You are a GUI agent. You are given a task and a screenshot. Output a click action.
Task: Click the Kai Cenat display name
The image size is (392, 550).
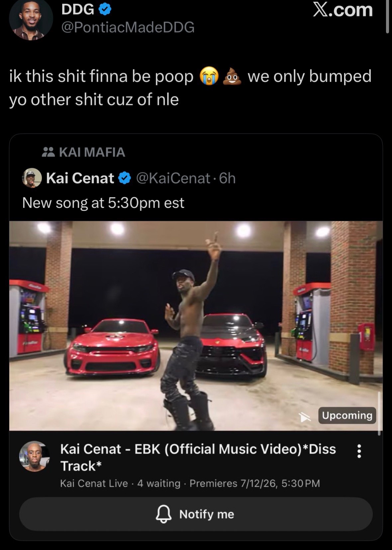point(80,178)
